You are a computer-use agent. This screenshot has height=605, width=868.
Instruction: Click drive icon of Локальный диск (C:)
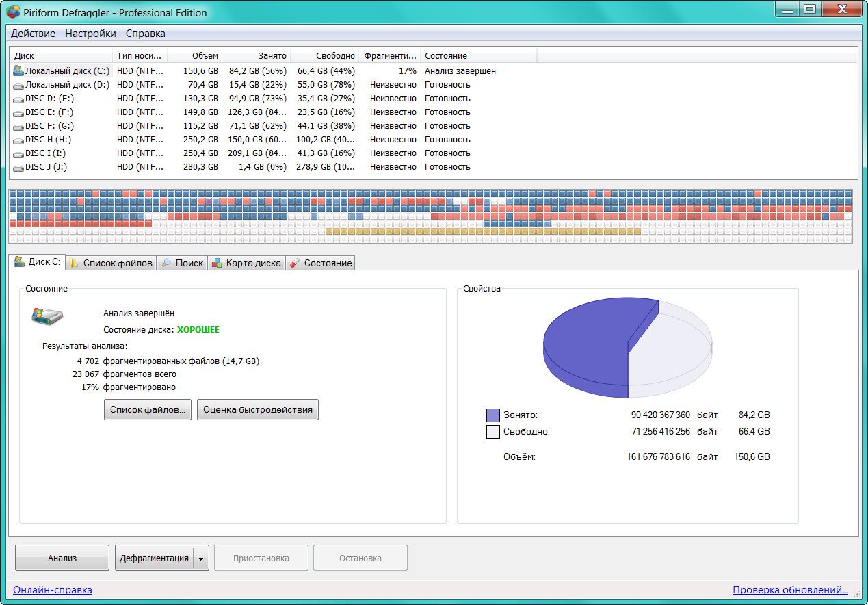[x=18, y=70]
